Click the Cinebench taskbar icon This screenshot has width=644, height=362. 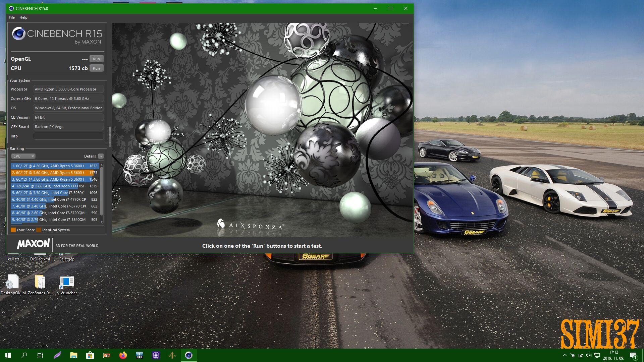pos(189,355)
